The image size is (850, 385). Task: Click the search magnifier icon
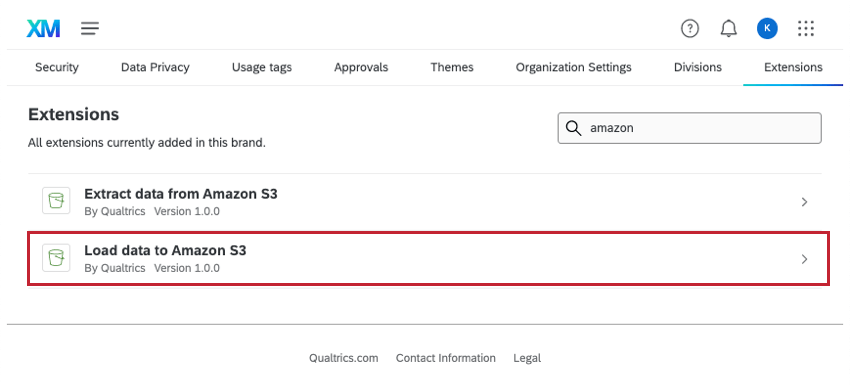coord(574,128)
